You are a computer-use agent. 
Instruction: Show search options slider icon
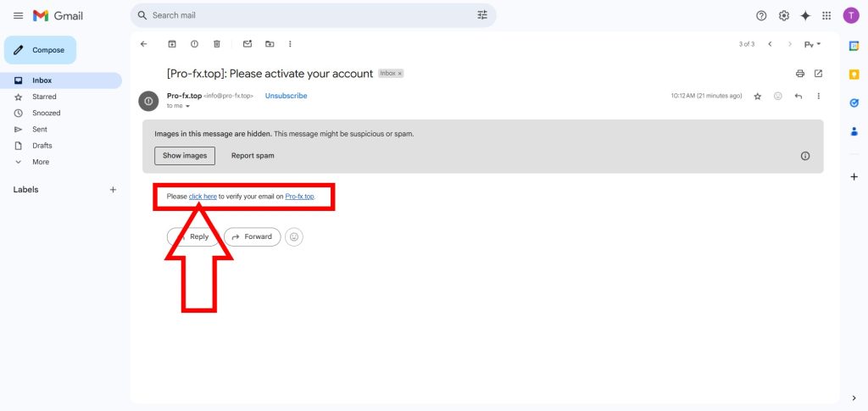point(482,15)
